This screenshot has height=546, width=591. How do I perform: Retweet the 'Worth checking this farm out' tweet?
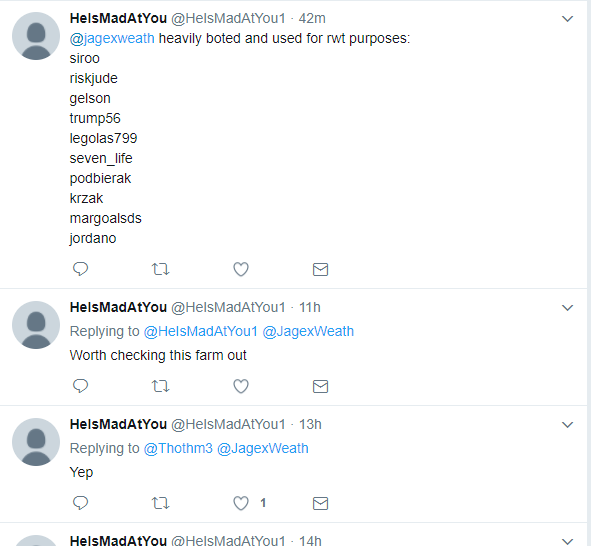[161, 386]
